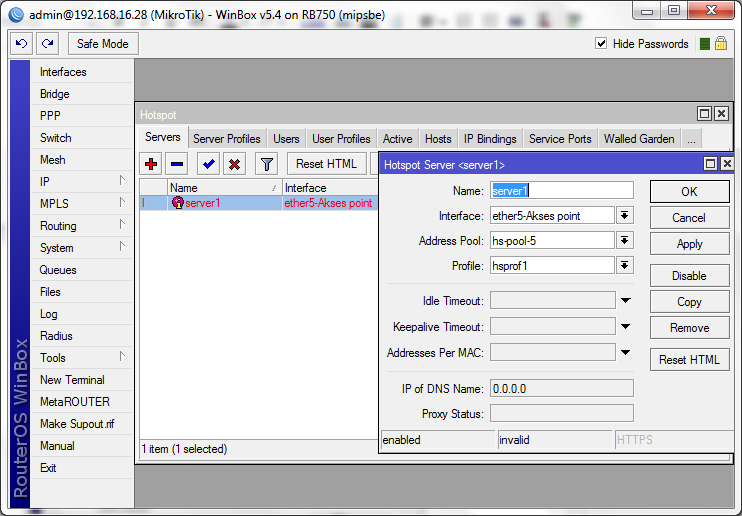This screenshot has width=742, height=516.
Task: Click the blue checkmark Enable icon
Action: point(208,164)
